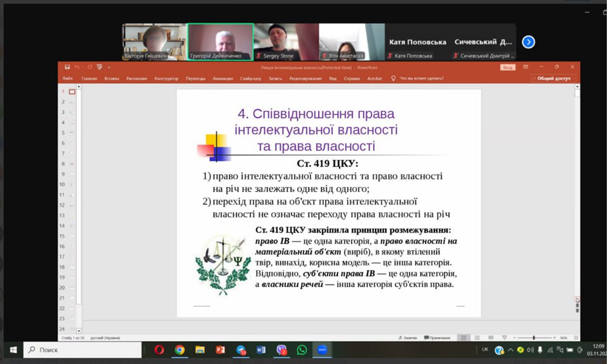Open Microsoft Word from the taskbar

coord(261,349)
